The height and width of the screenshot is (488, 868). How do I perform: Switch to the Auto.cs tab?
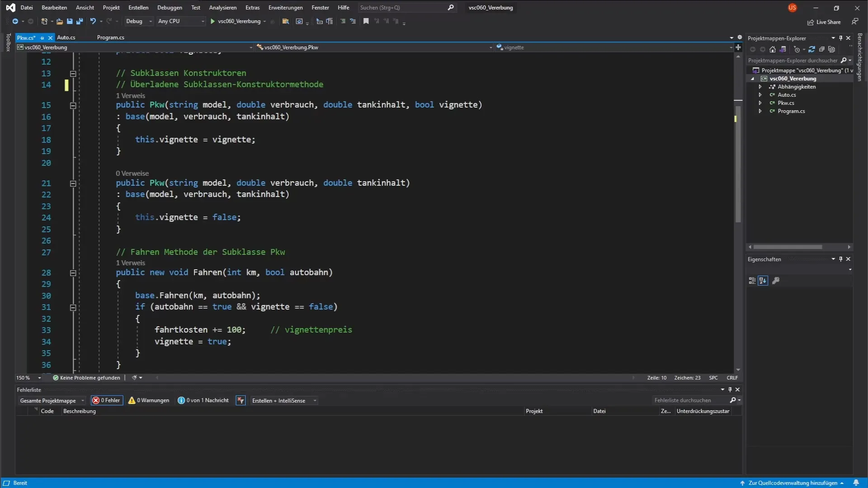click(x=66, y=38)
